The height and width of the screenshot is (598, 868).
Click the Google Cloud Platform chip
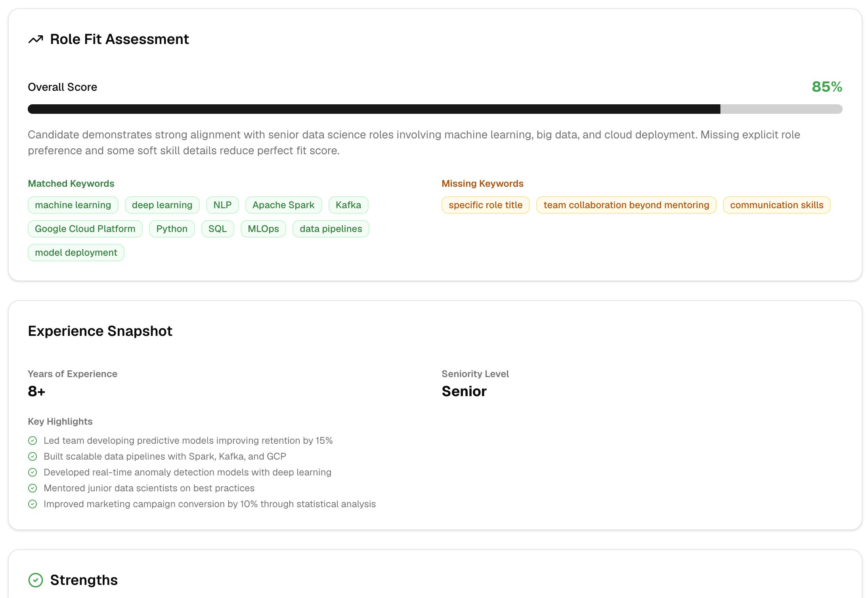coord(85,229)
